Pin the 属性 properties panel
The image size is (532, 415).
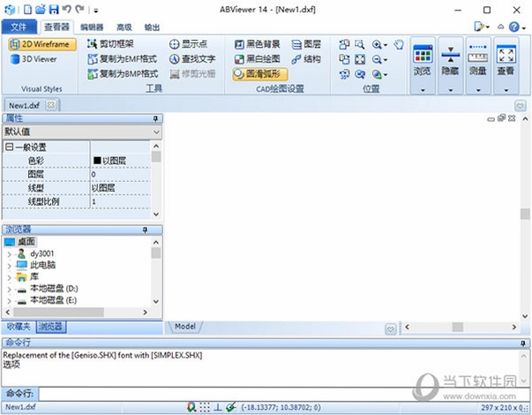[x=155, y=118]
